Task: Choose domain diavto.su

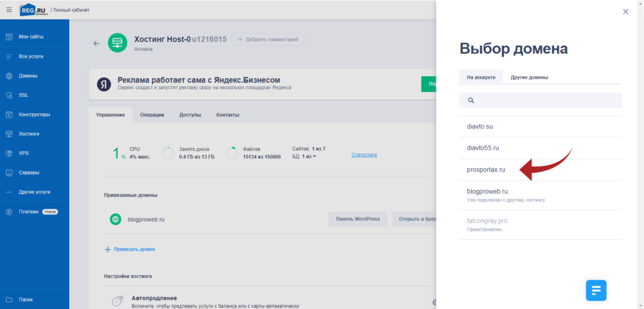Action: [540, 126]
